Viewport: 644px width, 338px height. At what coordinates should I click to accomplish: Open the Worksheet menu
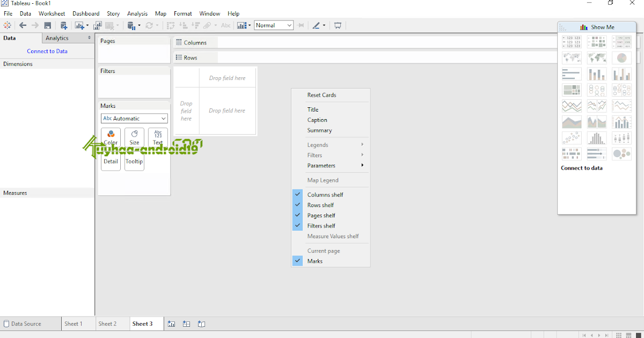pos(52,13)
